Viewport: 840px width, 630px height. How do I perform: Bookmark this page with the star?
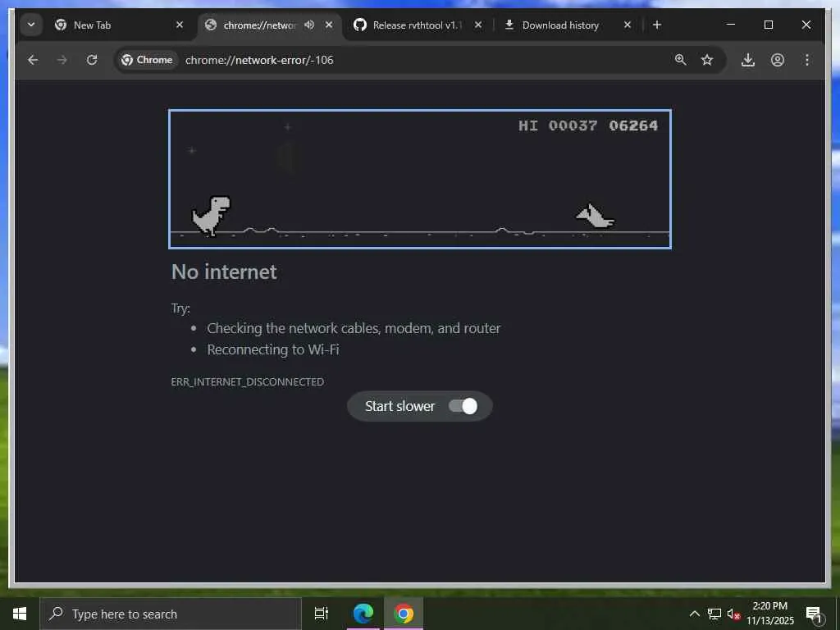pos(707,60)
